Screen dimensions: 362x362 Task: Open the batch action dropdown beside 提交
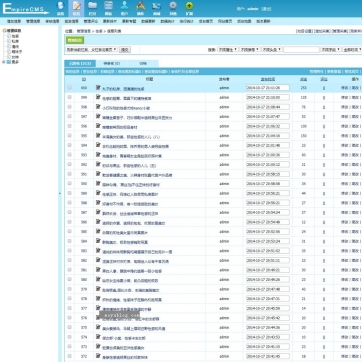pos(92,49)
